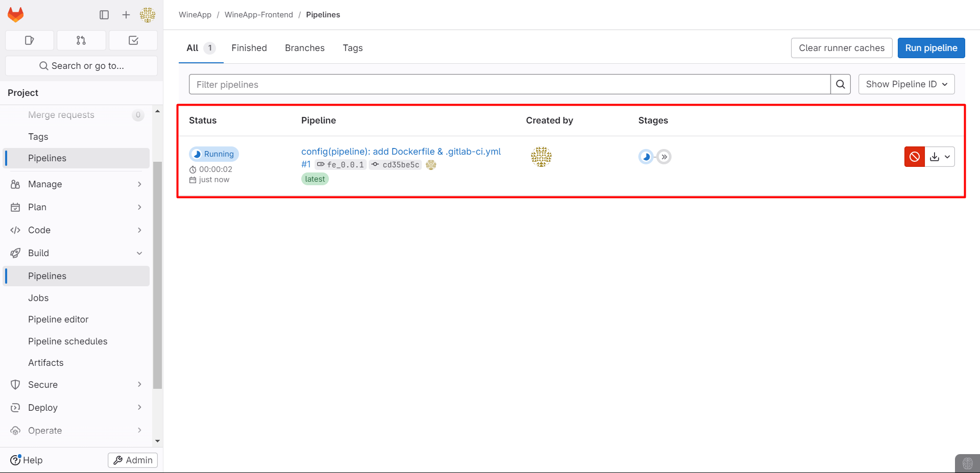Click the running stage status icon
Screen dimensions: 980x473
point(646,157)
